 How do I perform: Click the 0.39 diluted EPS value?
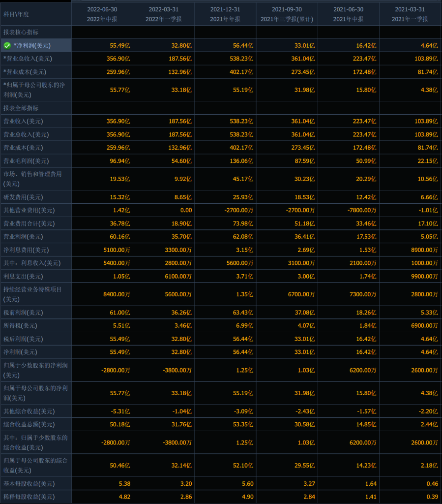tap(432, 497)
